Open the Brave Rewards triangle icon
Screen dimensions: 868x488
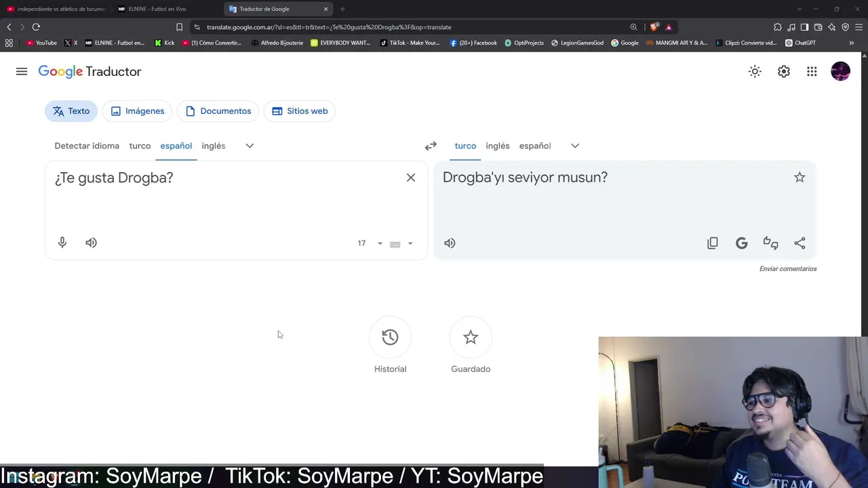pos(669,27)
